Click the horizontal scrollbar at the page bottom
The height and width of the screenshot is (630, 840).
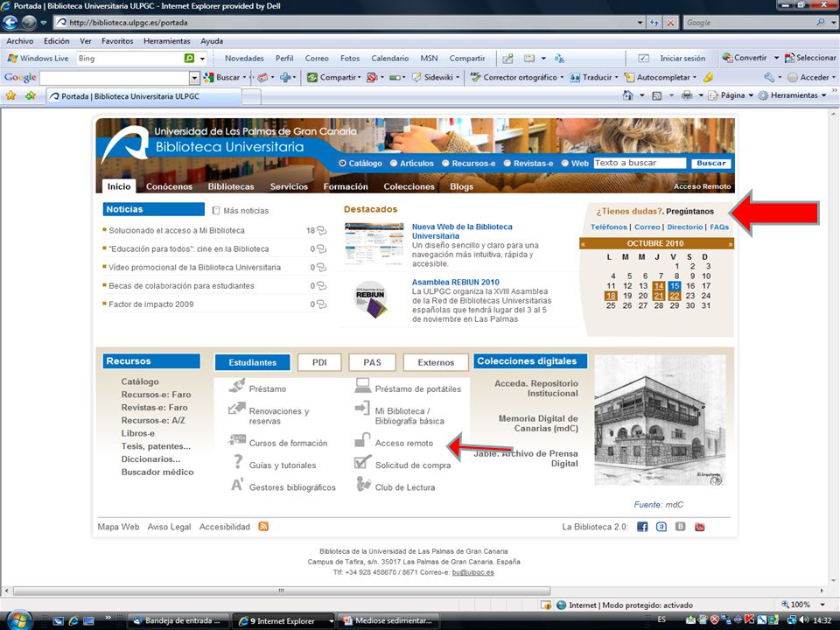[x=282, y=591]
